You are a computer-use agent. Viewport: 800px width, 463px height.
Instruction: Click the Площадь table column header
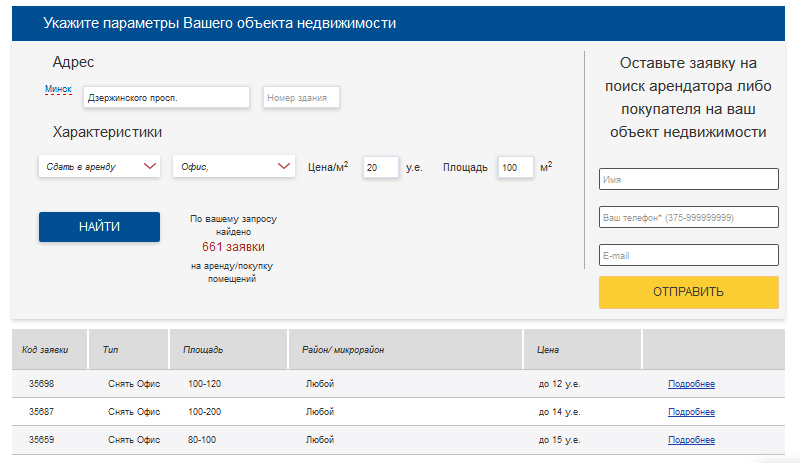point(203,350)
